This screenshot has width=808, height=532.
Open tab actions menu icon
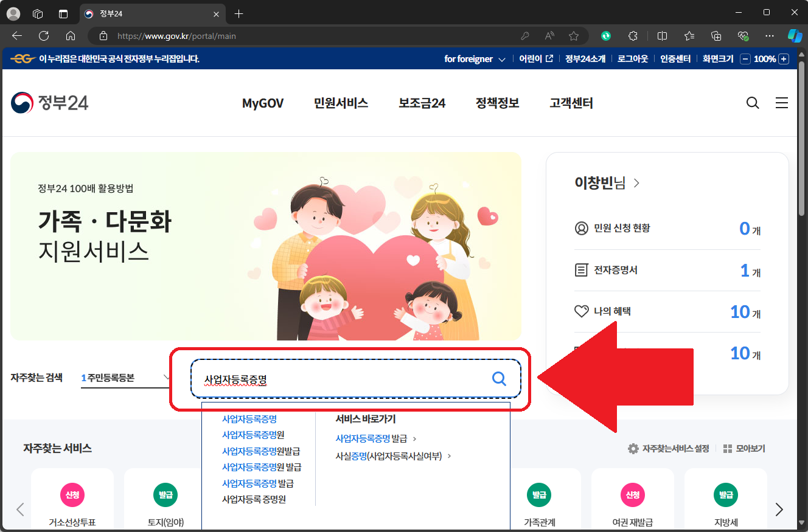(x=63, y=13)
